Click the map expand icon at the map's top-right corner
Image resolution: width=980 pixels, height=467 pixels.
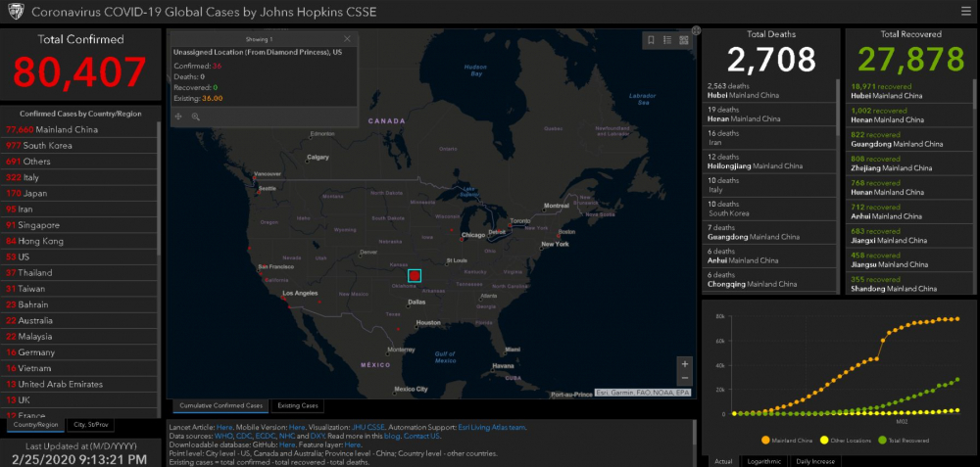pyautogui.click(x=696, y=30)
